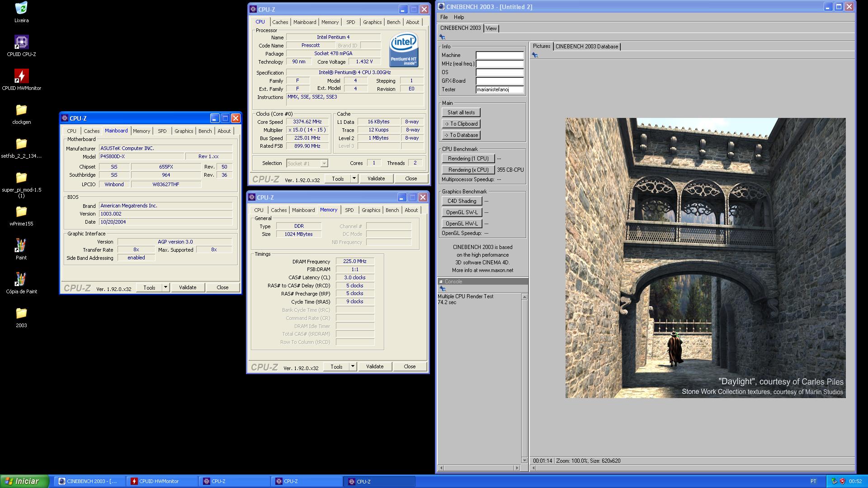
Task: Click the P4S800D-X model value
Action: [x=142, y=156]
